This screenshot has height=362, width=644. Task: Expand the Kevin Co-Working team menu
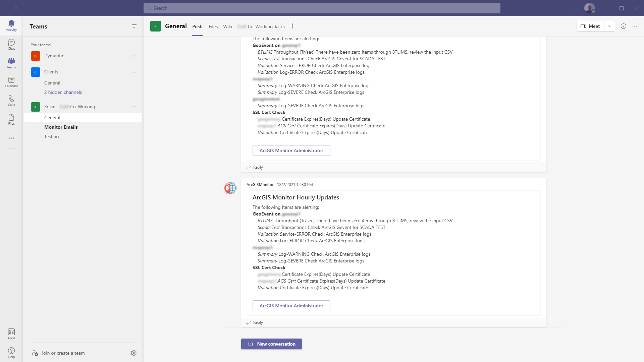click(134, 107)
